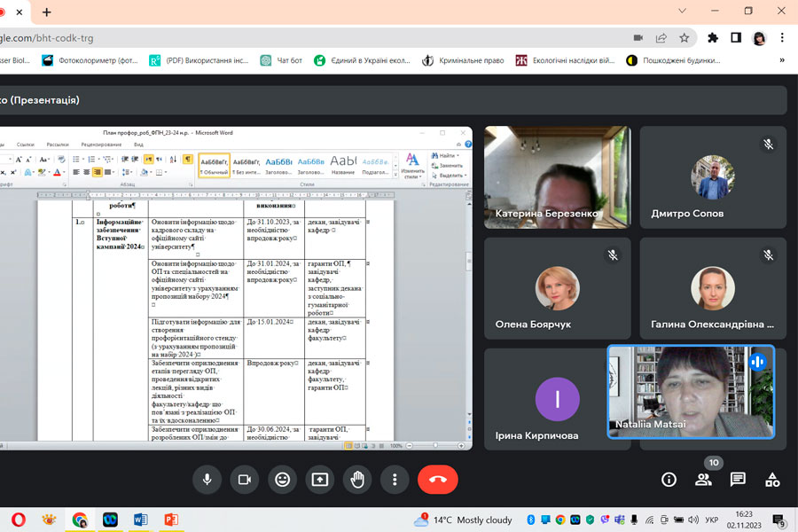Open Opera browser from the taskbar
798x532 pixels.
[x=19, y=520]
